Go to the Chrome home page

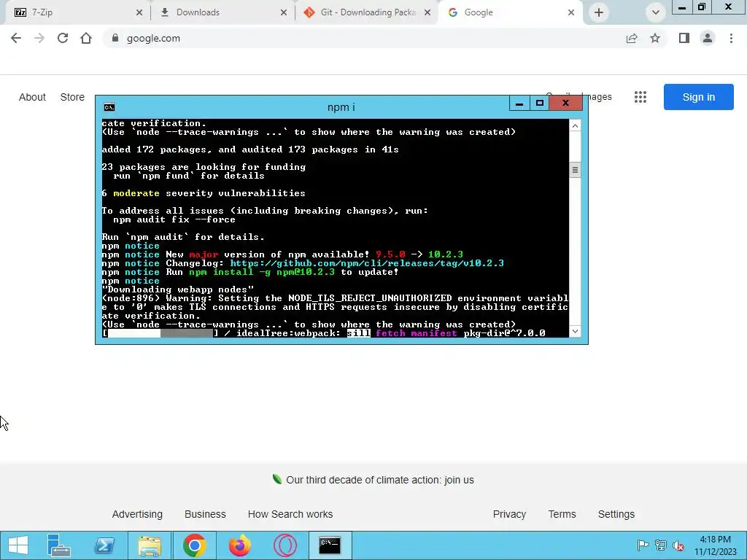[86, 38]
